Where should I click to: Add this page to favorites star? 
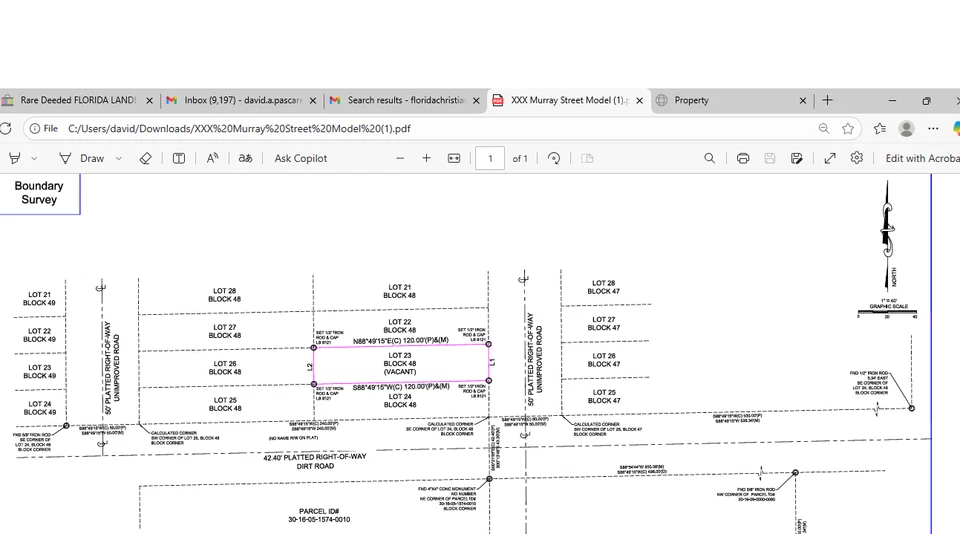[848, 128]
